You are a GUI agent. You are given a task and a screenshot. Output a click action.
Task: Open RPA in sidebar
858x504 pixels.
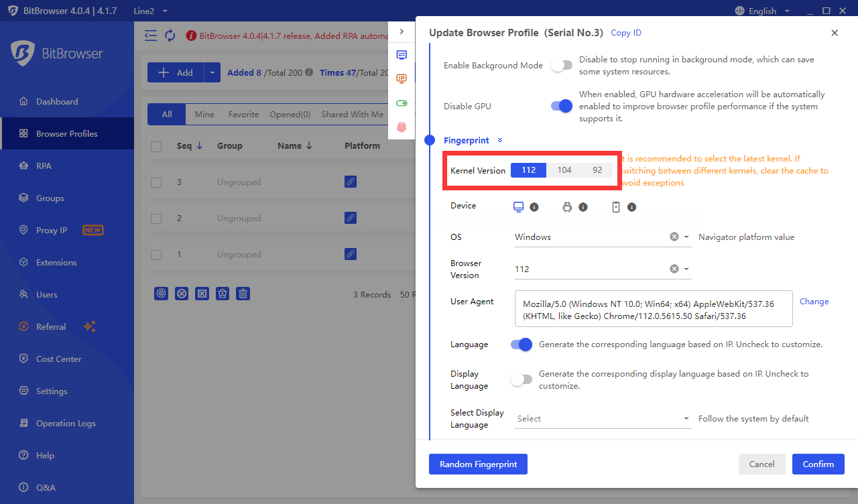click(x=67, y=166)
